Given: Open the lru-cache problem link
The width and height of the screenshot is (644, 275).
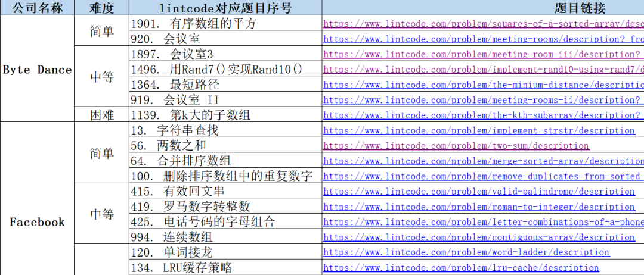Looking at the screenshot, I should tap(461, 268).
